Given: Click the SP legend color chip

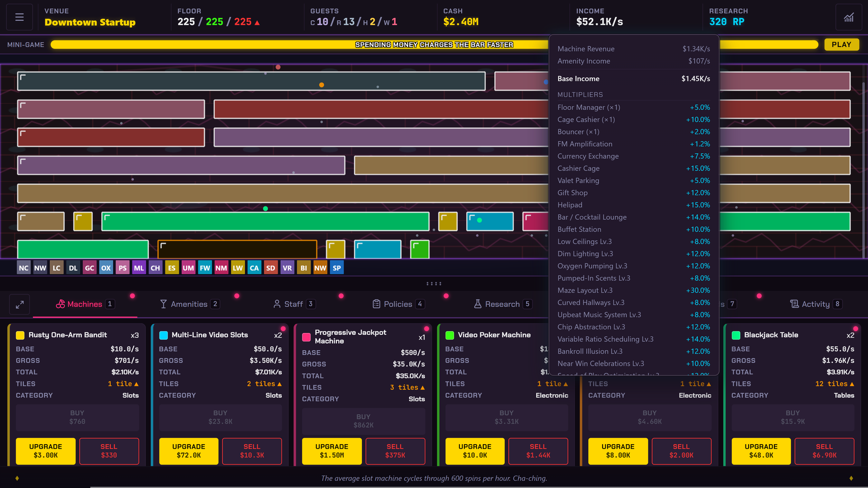Looking at the screenshot, I should pyautogui.click(x=337, y=268).
